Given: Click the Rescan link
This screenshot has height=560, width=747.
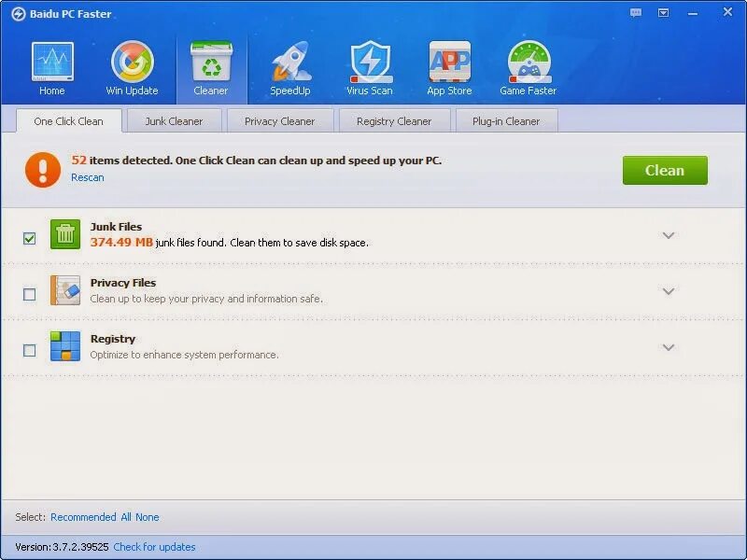Looking at the screenshot, I should 88,177.
